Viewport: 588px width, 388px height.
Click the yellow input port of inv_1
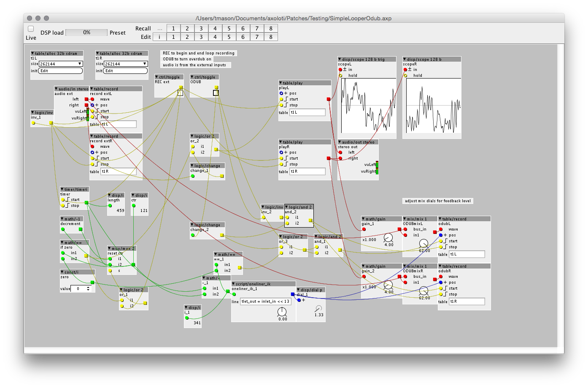pyautogui.click(x=33, y=123)
